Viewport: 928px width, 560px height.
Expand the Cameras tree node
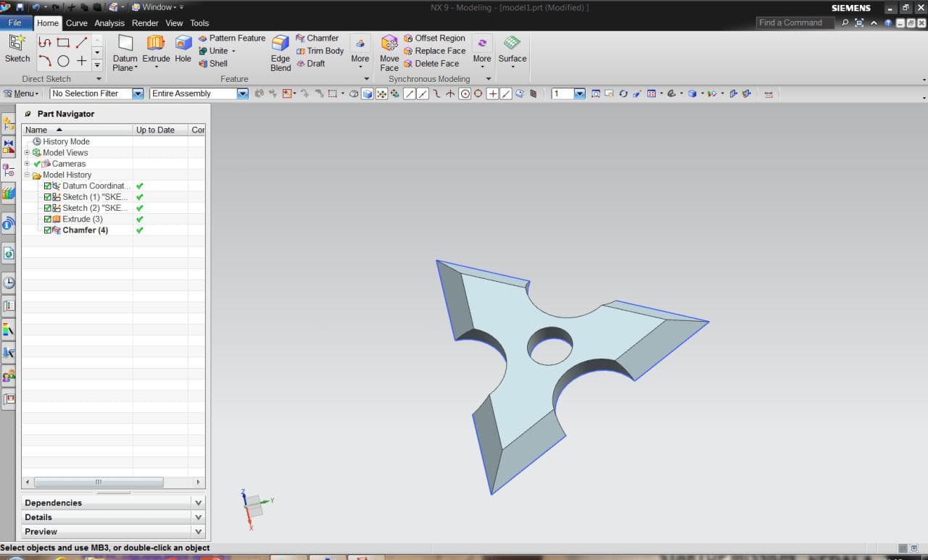pos(27,164)
